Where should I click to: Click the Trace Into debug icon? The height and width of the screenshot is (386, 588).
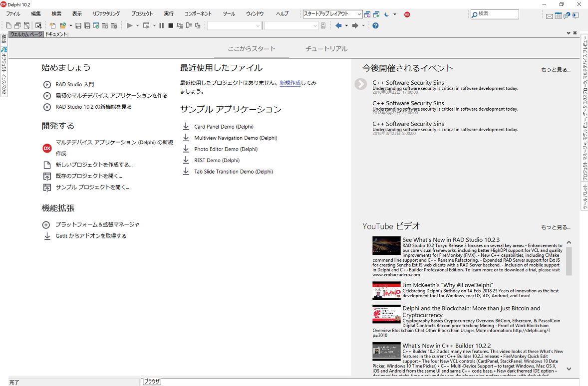point(180,25)
